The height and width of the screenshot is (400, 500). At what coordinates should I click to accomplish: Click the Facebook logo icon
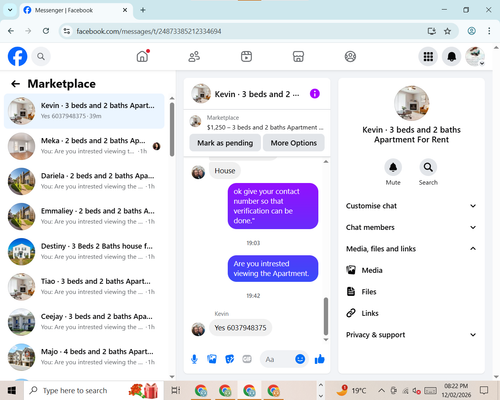coord(17,56)
